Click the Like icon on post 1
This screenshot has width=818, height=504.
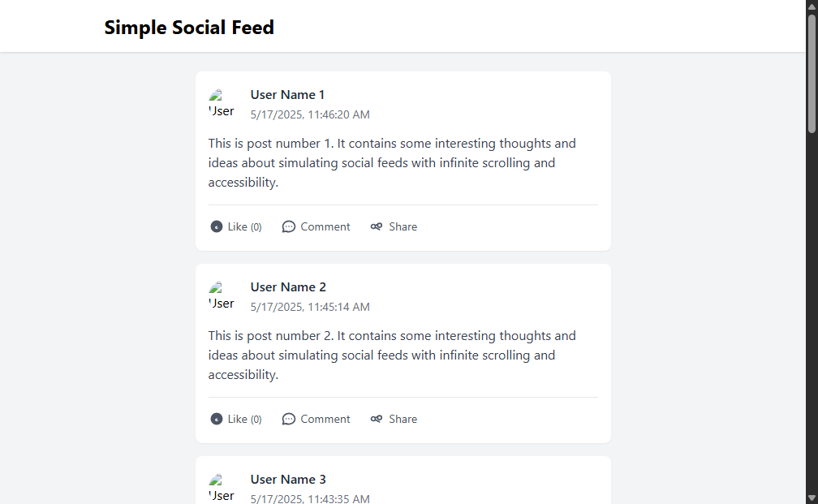[x=217, y=226]
